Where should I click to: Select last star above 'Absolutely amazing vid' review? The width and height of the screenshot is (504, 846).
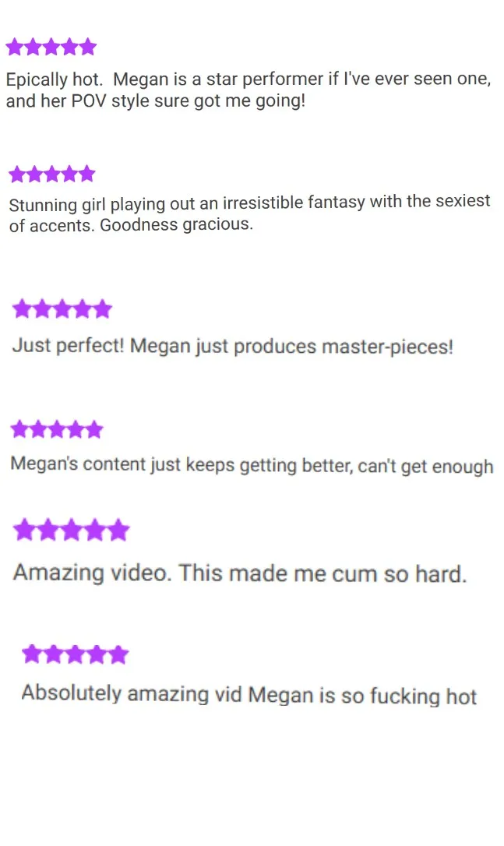pos(118,654)
